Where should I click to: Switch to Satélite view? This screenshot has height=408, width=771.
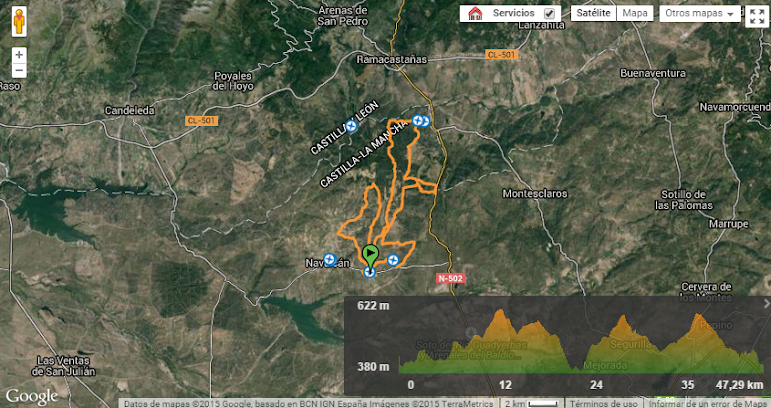click(593, 13)
